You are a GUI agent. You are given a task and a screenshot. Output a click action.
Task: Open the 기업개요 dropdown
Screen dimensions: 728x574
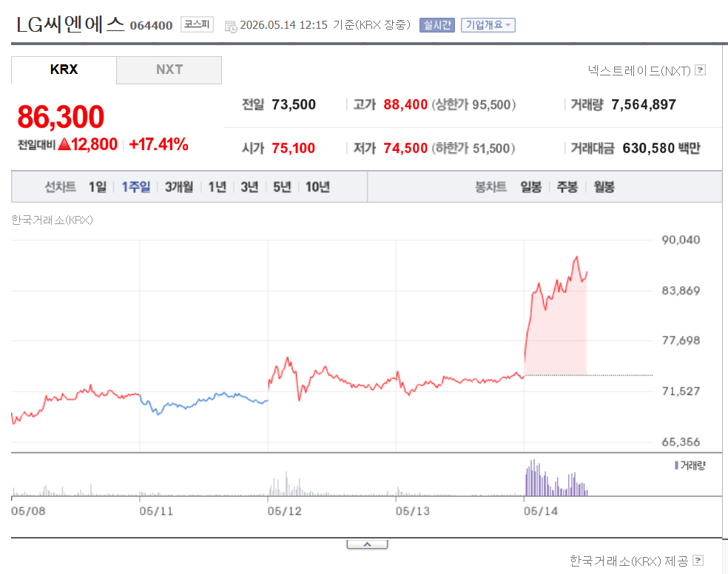[488, 25]
